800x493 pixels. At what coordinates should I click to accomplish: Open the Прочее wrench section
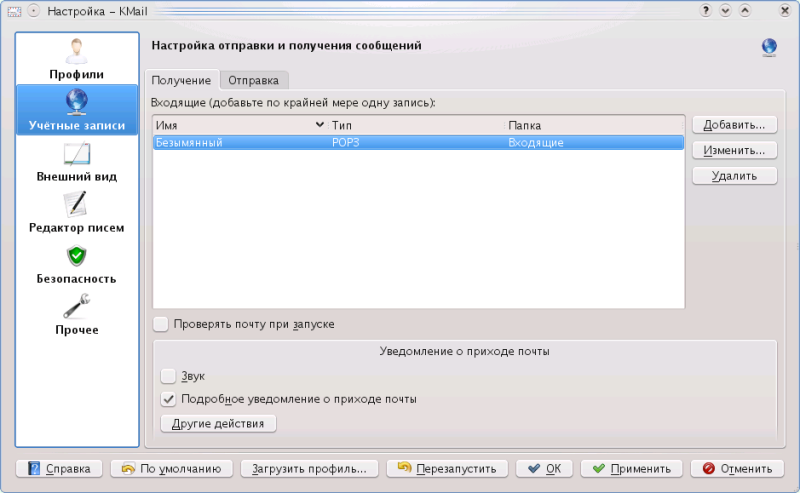tap(77, 315)
